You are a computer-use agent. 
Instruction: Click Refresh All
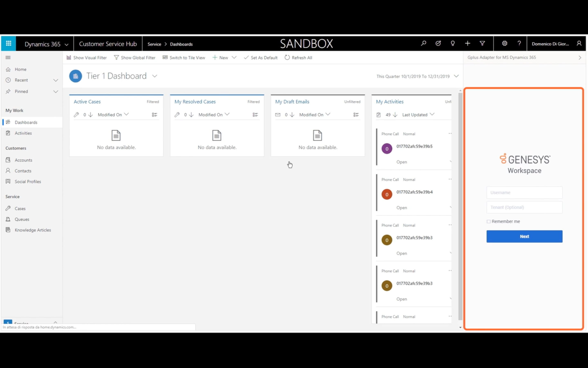[x=298, y=58]
